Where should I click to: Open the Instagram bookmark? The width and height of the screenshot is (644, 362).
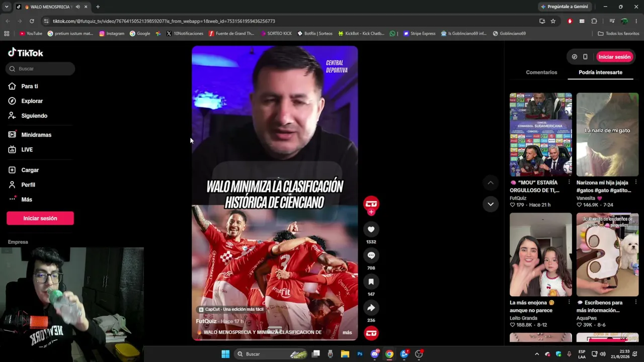(112, 34)
